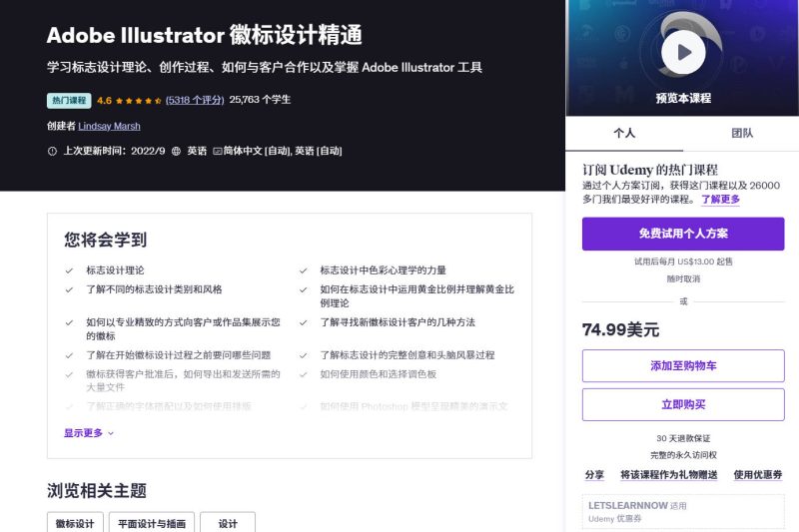Click 免费试用个人方案 button

683,234
